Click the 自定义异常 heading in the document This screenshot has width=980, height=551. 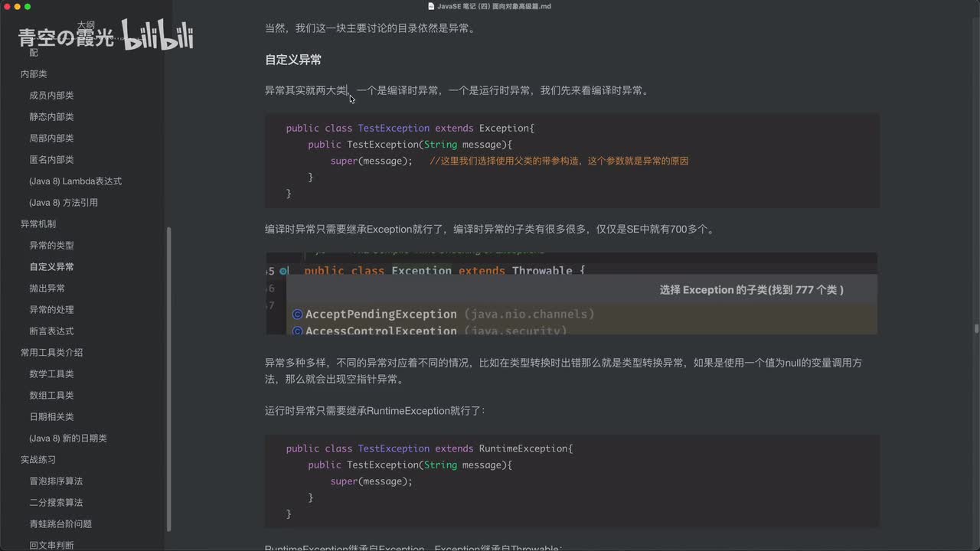pyautogui.click(x=292, y=60)
